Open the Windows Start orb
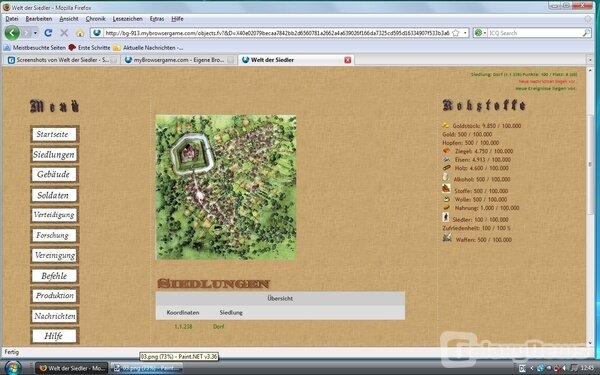This screenshot has height=375, width=600. pos(12,368)
